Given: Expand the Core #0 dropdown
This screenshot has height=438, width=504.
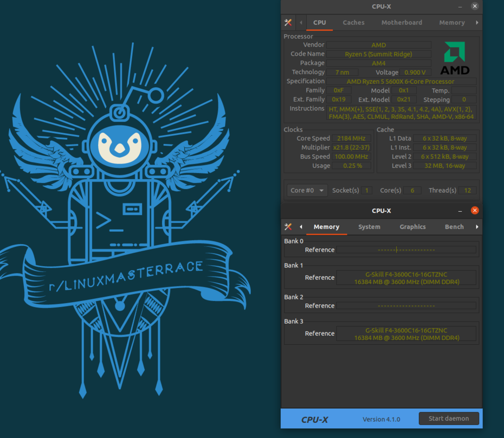Looking at the screenshot, I should point(307,191).
